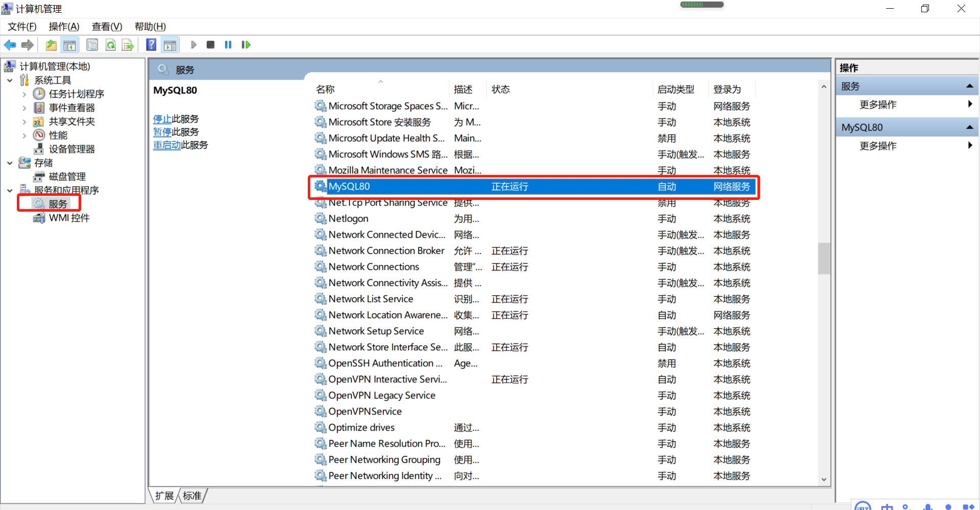Select the OpenVPNService row
The image size is (980, 510).
pyautogui.click(x=534, y=412)
